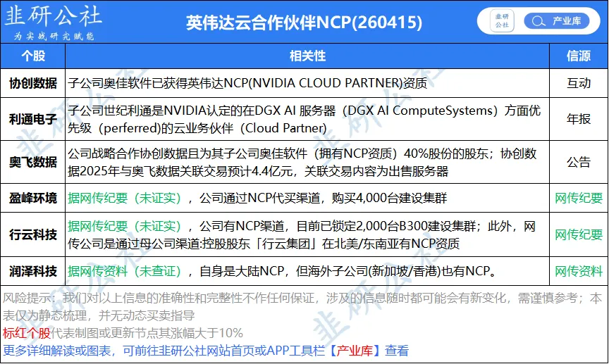Screen dimensions: 609x364
Task: Select the 利通电子 stock cell
Action: (33, 119)
